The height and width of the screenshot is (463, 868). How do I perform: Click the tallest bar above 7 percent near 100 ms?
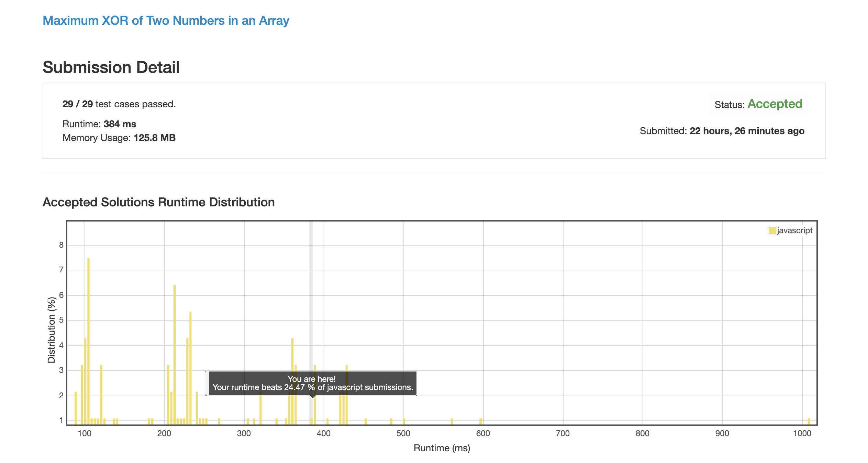(88, 341)
